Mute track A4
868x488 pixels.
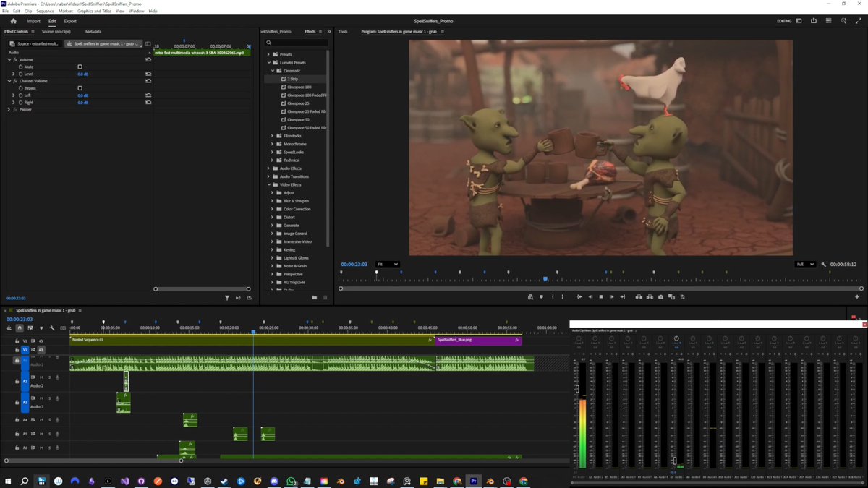(x=41, y=419)
